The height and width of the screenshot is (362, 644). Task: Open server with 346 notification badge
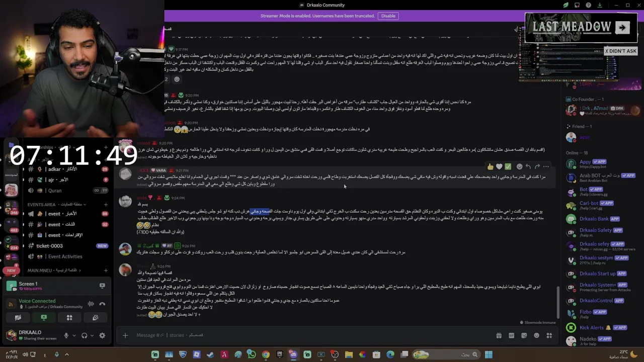(11, 208)
